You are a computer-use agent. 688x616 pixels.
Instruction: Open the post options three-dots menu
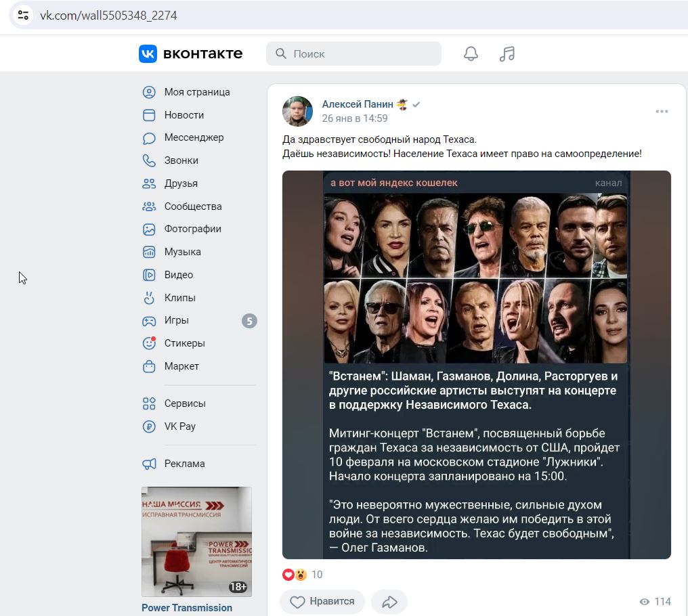pos(662,112)
